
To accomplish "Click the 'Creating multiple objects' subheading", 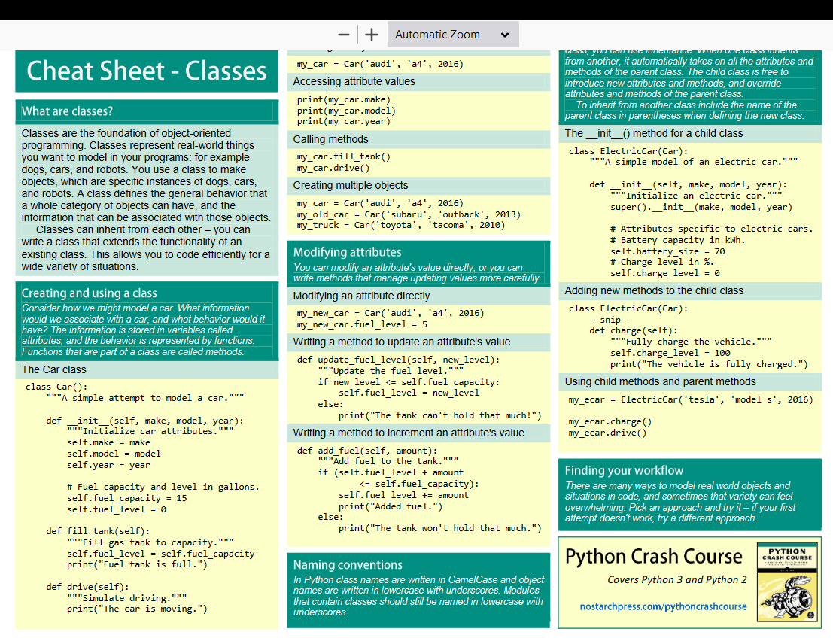I will [351, 185].
